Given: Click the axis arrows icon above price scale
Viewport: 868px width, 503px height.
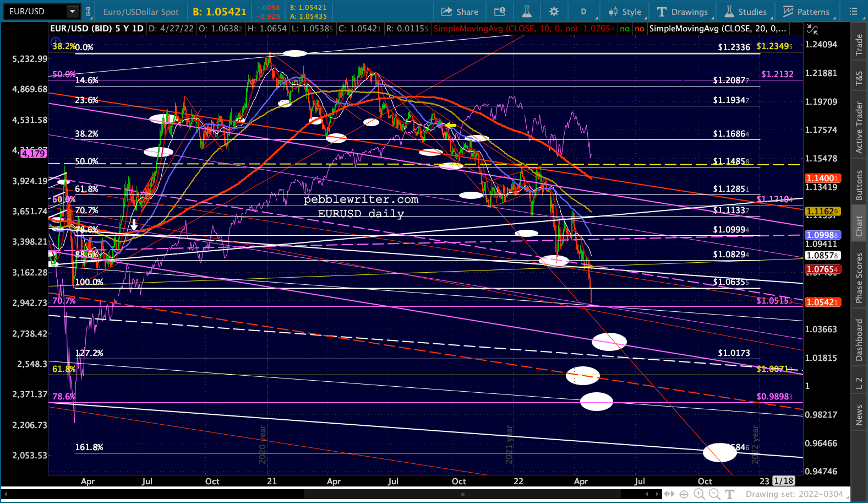Looking at the screenshot, I should click(812, 29).
